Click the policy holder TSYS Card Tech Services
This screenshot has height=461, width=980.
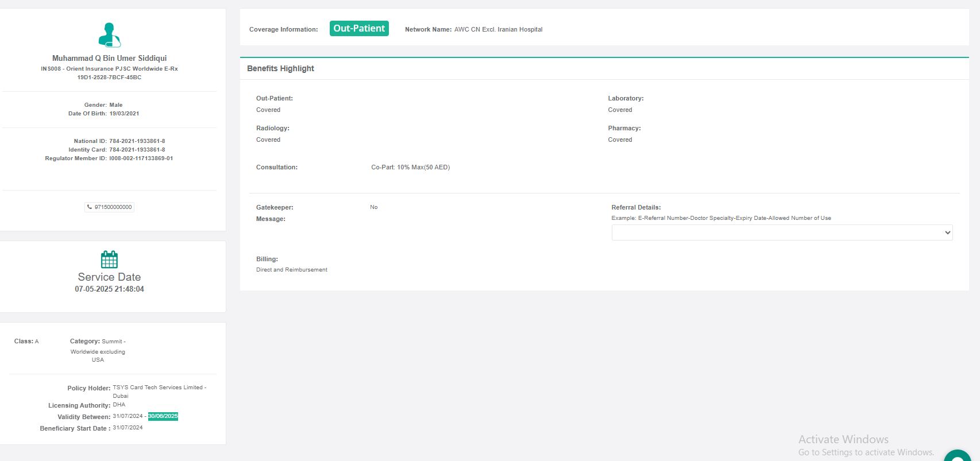point(159,388)
